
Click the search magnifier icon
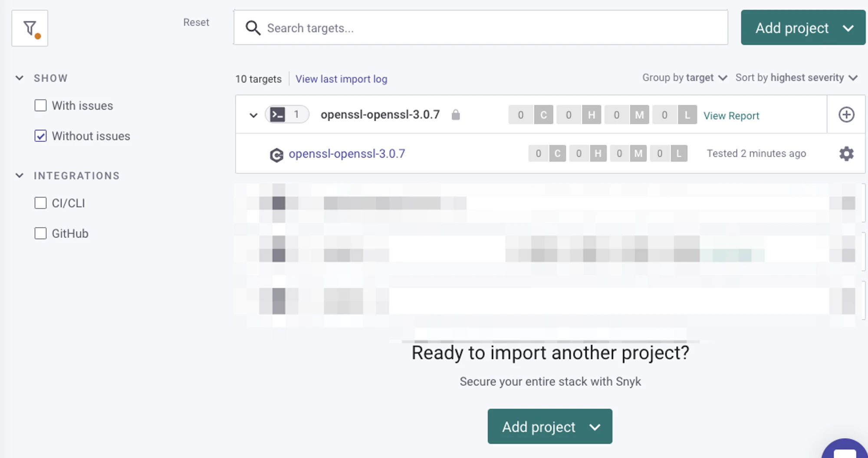(253, 28)
